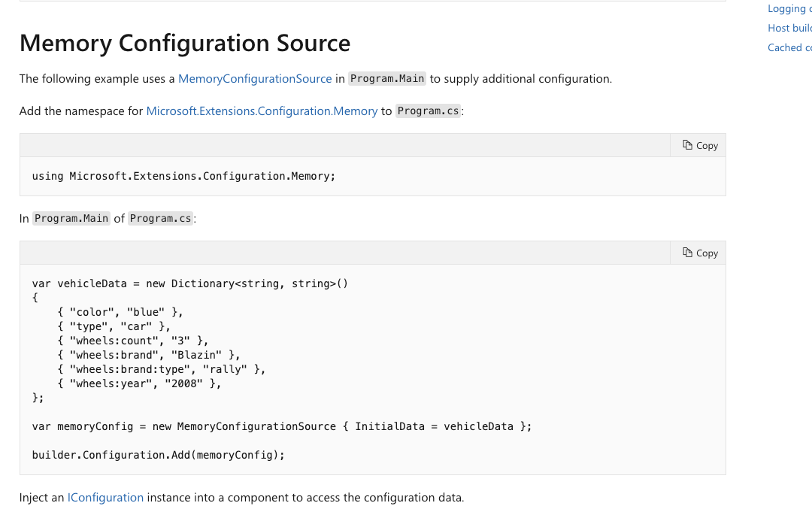Click the "wheels:year", "2008" entry line
Image resolution: width=812 pixels, height=509 pixels.
point(139,383)
